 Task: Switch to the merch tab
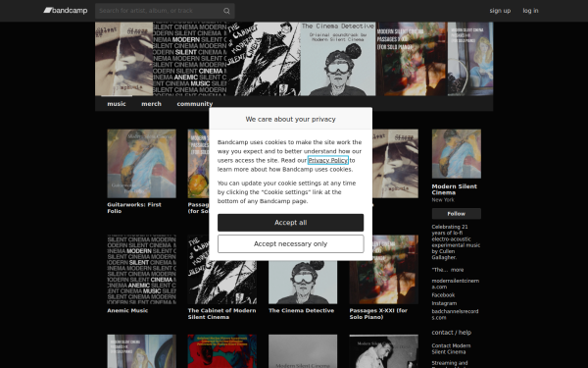point(151,104)
